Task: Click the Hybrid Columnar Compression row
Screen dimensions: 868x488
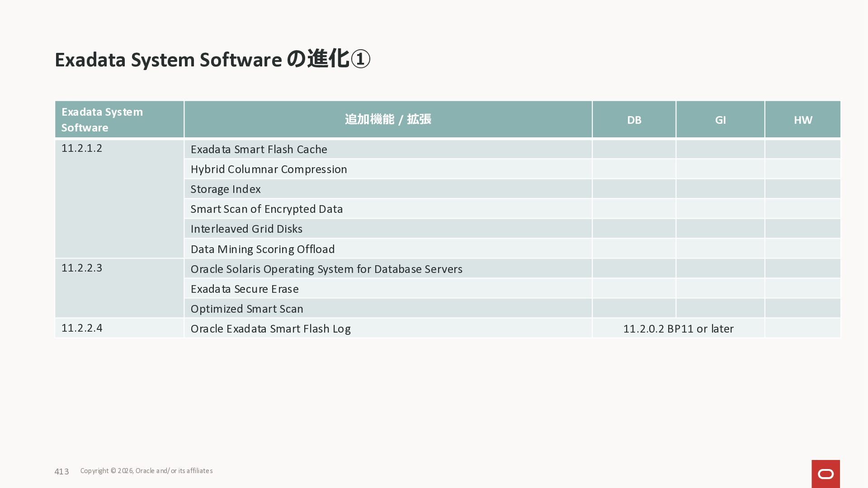Action: [269, 169]
